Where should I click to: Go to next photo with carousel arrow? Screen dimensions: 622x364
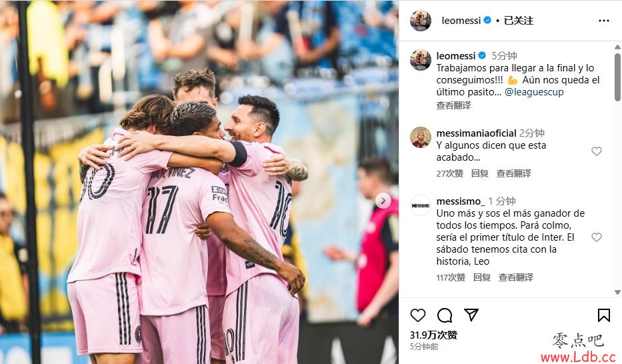pyautogui.click(x=383, y=201)
